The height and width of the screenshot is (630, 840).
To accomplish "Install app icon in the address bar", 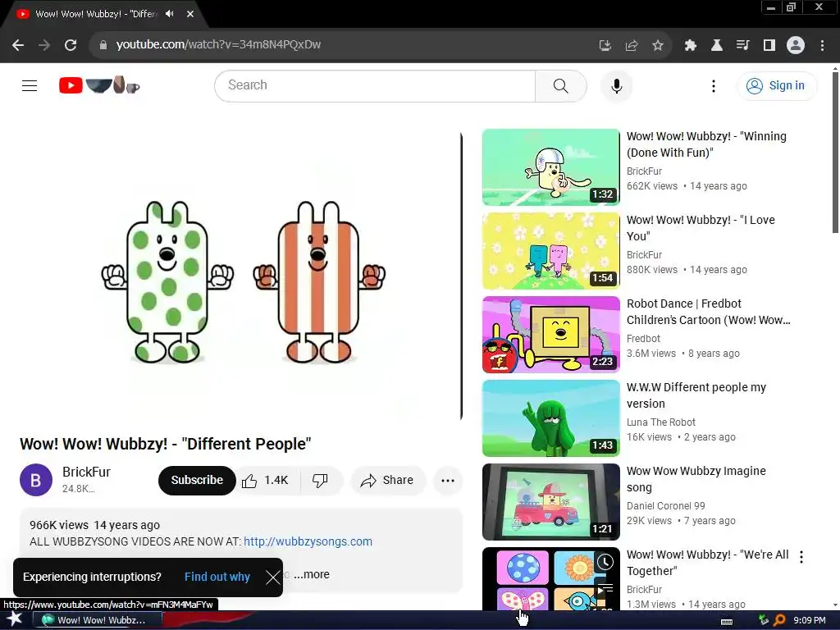I will 605,46.
